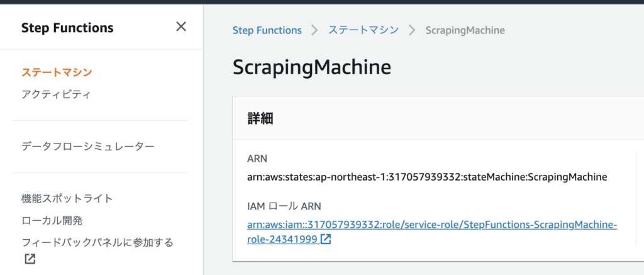Click external link icon after role-24341999
This screenshot has width=644, height=275.
[x=326, y=239]
